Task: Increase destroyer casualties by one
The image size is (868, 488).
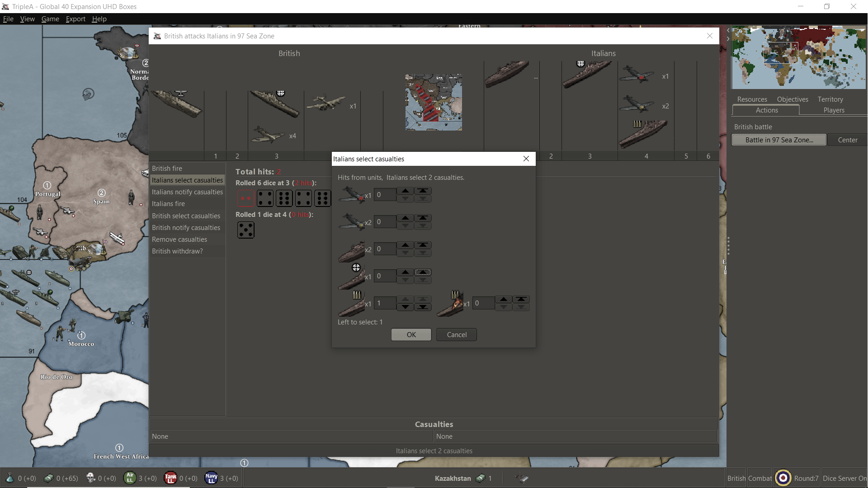Action: [406, 272]
